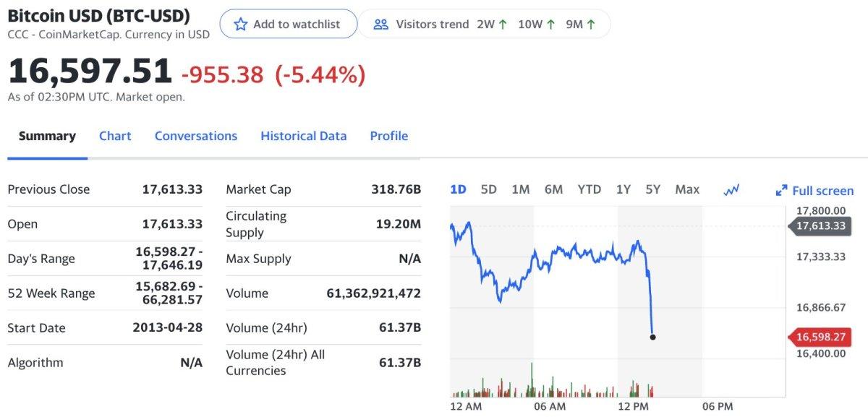Show the 5Y chart range
Image resolution: width=868 pixels, height=417 pixels.
pyautogui.click(x=653, y=189)
